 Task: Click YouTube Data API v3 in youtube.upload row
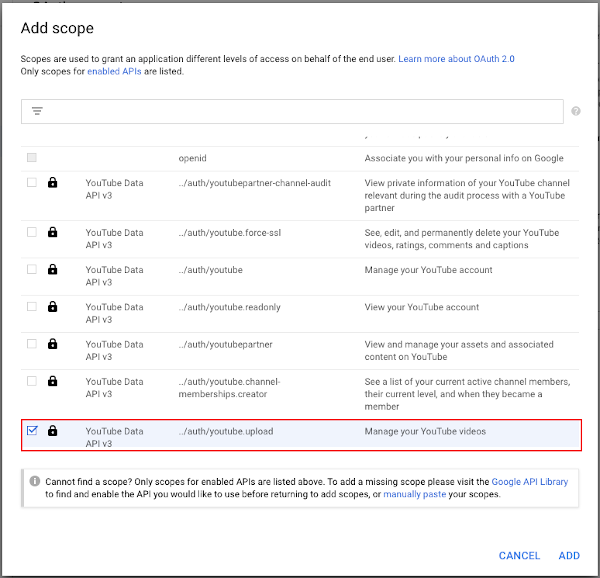tap(114, 437)
